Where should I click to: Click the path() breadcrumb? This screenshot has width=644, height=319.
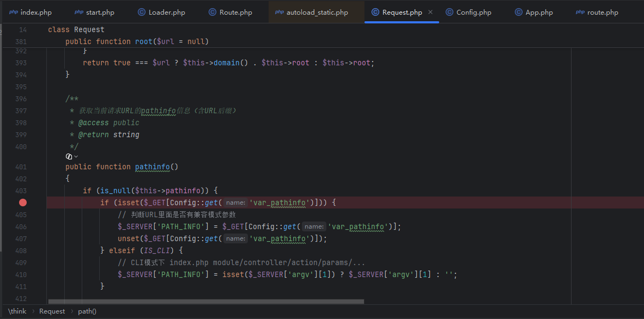(x=87, y=311)
